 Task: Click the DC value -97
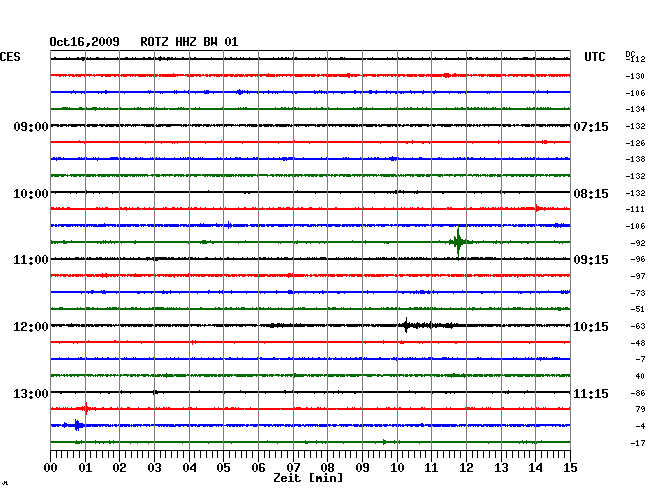638,276
